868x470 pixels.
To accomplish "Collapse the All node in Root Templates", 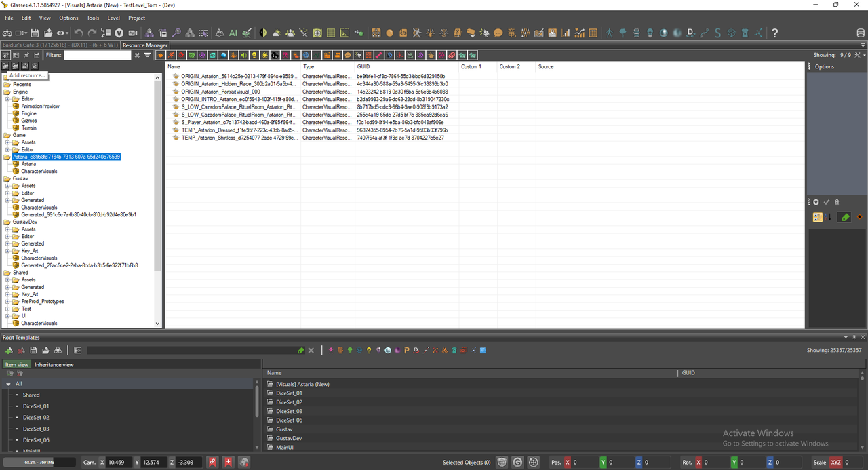I will click(8, 384).
